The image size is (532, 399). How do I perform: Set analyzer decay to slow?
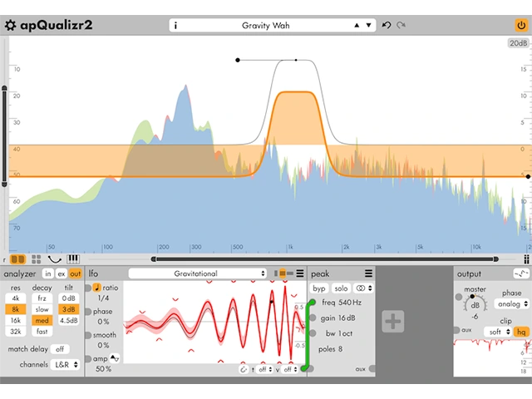click(x=42, y=309)
